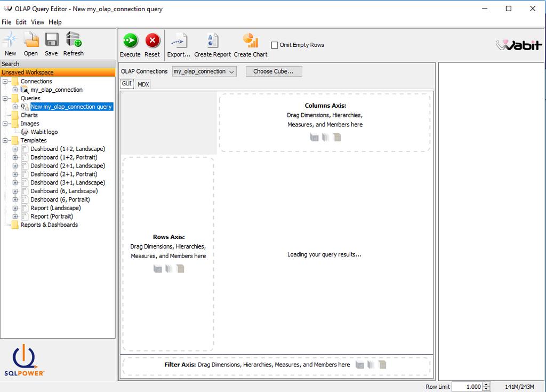Collapse the Images tree node
The image size is (546, 392).
[5, 123]
